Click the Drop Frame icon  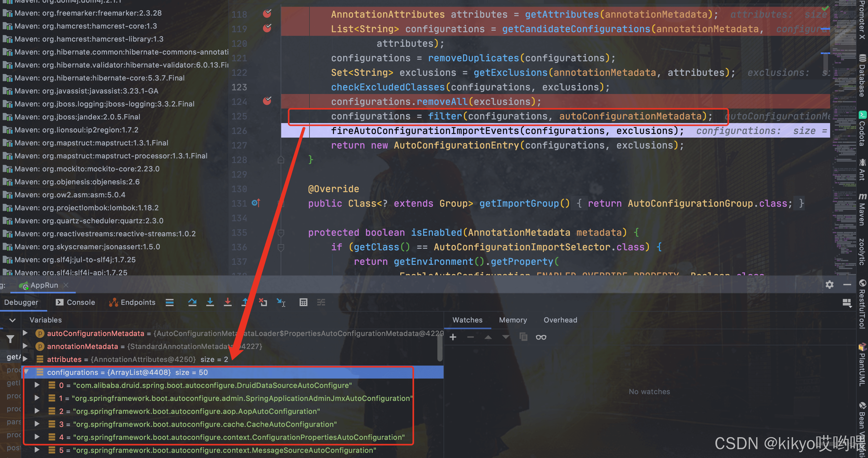(x=263, y=302)
